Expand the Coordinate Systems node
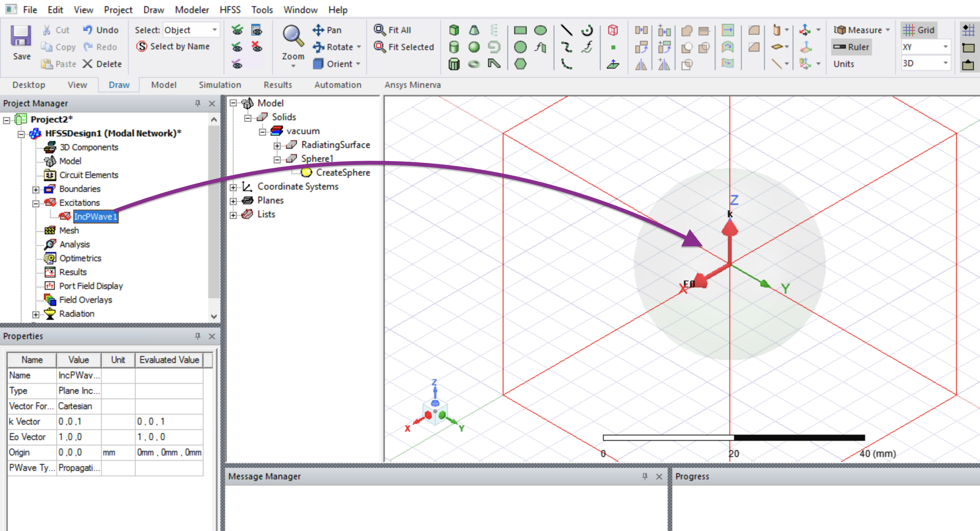This screenshot has width=980, height=531. pos(233,187)
